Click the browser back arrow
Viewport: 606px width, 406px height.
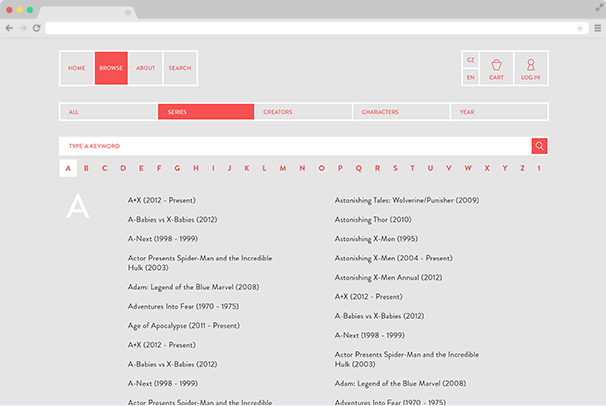click(9, 28)
